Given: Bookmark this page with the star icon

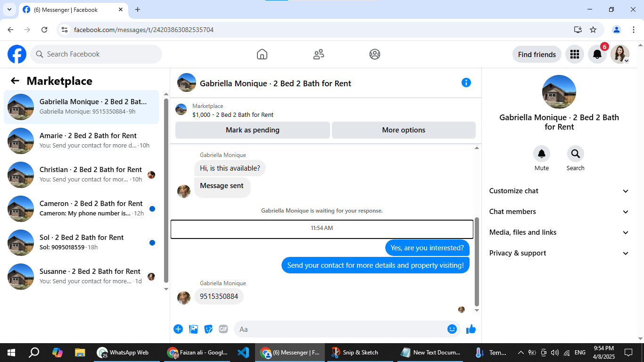Looking at the screenshot, I should [593, 30].
